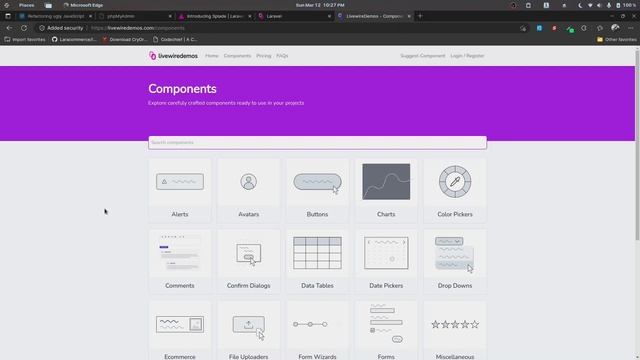Open the Download CryOr bookmark

124,40
